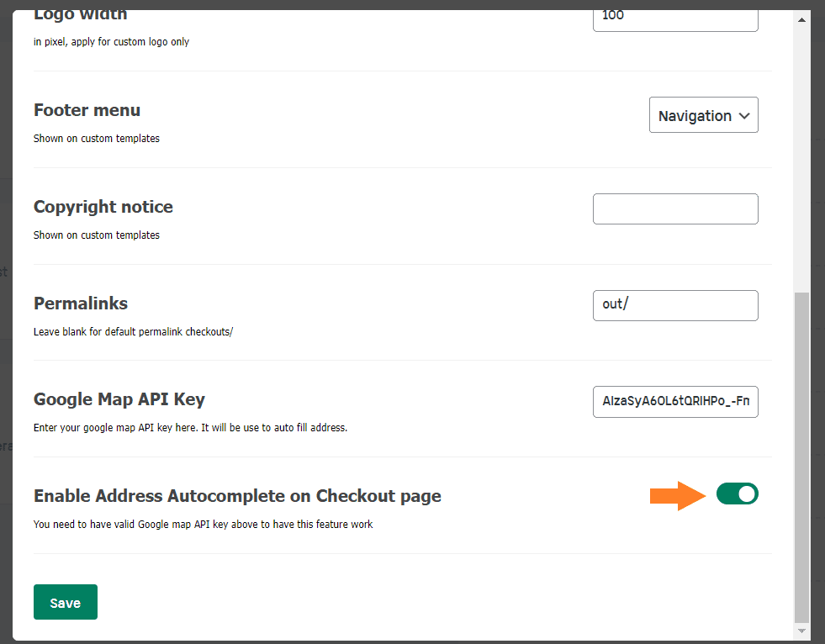The height and width of the screenshot is (644, 825).
Task: Click 'Enter your google map API key here' description
Action: (190, 427)
